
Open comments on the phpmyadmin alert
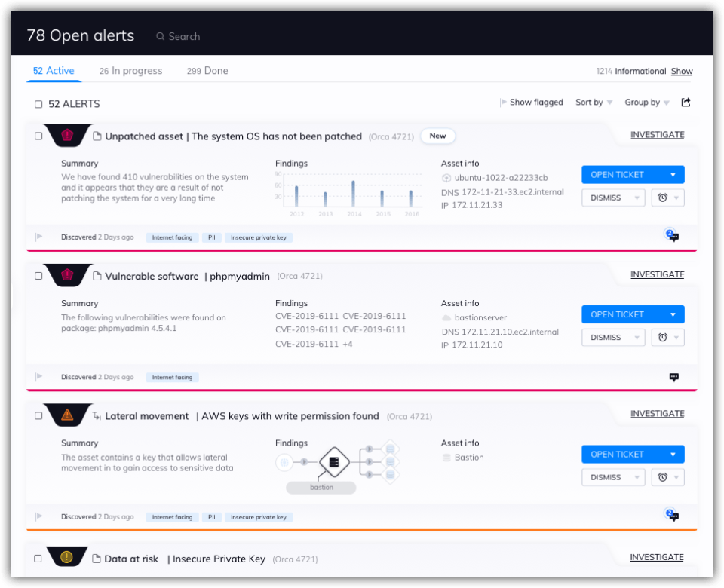pyautogui.click(x=673, y=377)
